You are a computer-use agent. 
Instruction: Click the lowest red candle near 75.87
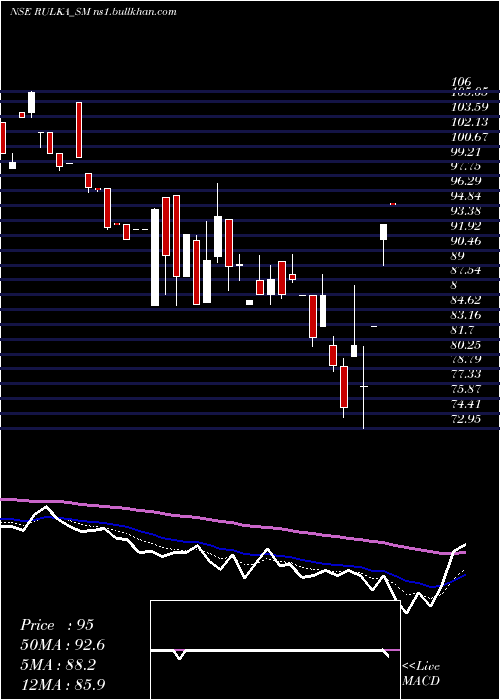[x=344, y=387]
